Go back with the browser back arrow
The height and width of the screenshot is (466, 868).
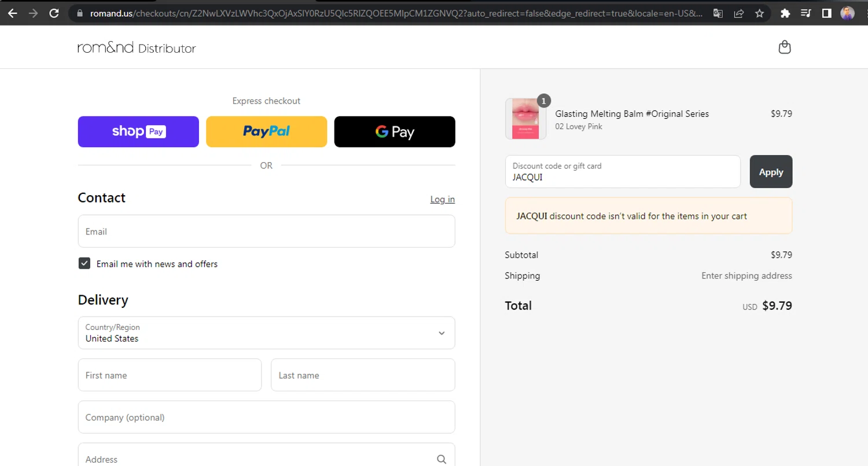pos(12,13)
